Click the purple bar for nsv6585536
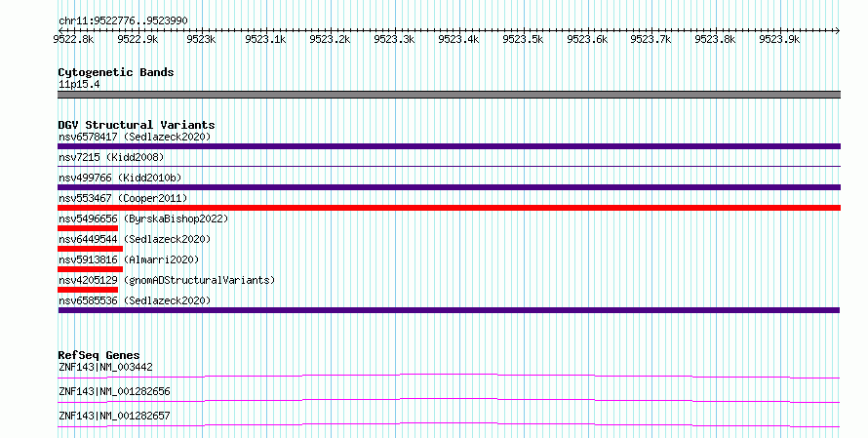Screen dimensions: 868x438 coord(449,310)
